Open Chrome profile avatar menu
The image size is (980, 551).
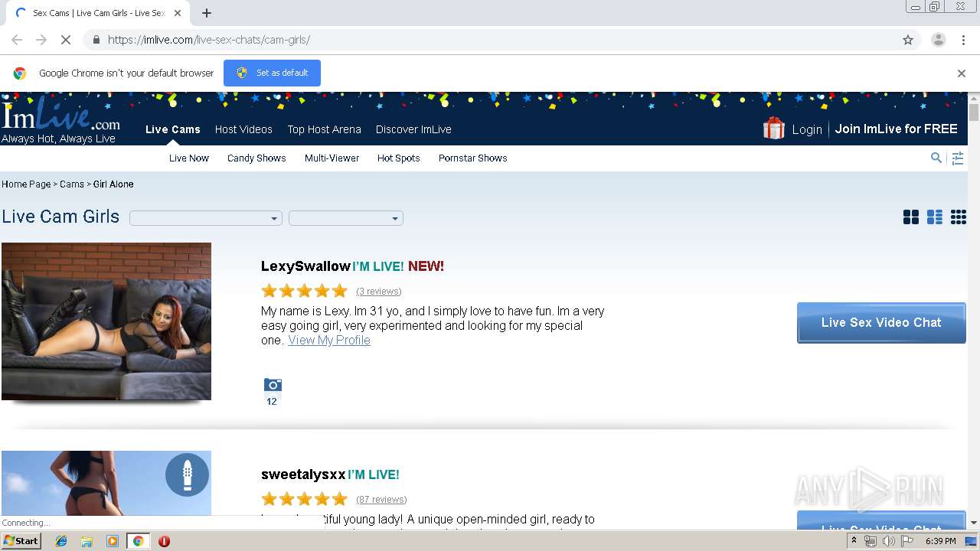938,40
